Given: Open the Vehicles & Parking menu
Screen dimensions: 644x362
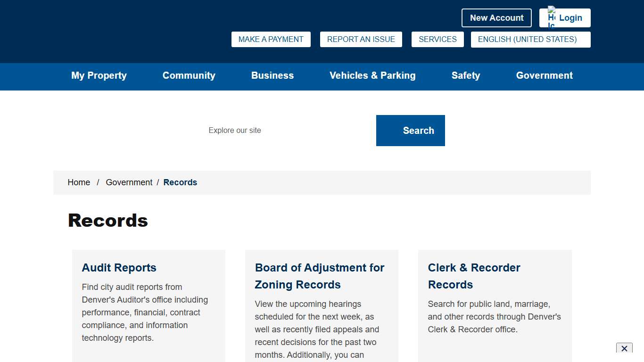Looking at the screenshot, I should (372, 76).
